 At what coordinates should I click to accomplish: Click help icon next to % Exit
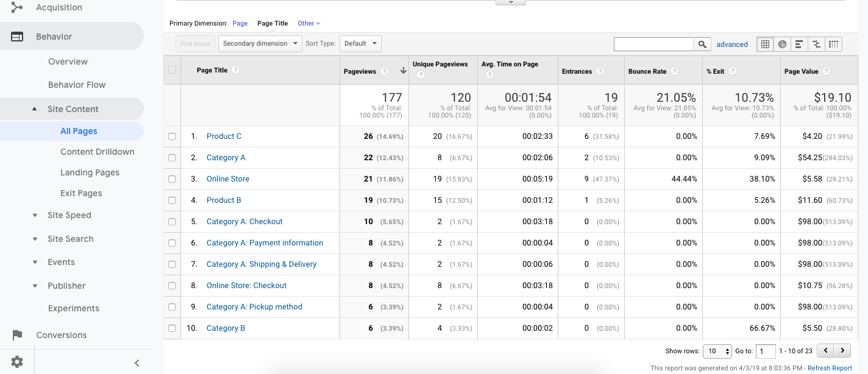[x=732, y=71]
